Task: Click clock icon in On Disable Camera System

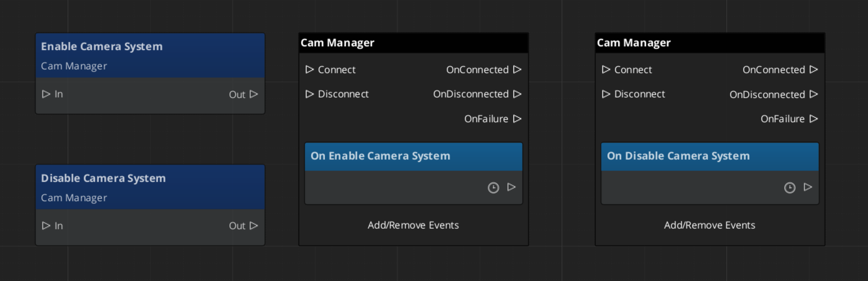Action: 790,188
